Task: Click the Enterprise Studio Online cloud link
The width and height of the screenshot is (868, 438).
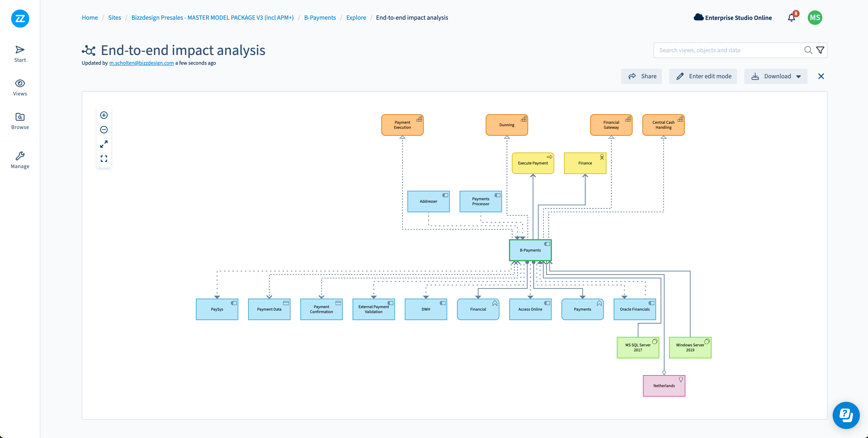Action: tap(733, 17)
